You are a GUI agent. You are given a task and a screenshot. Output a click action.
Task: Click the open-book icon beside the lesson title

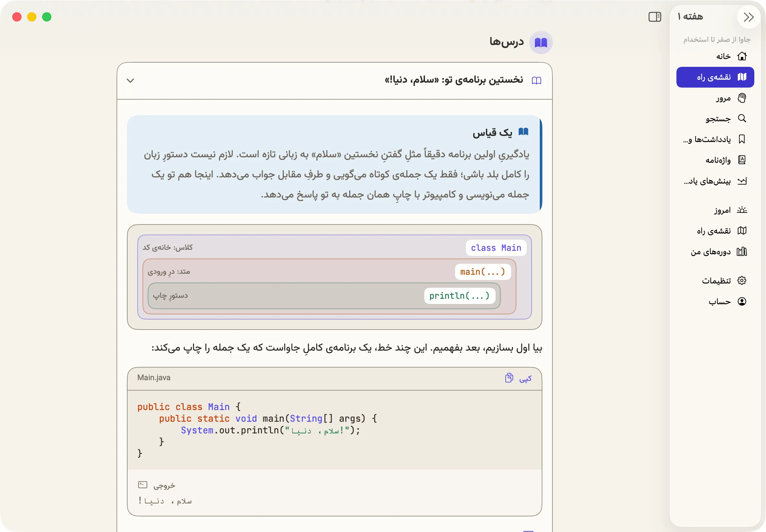tap(537, 81)
